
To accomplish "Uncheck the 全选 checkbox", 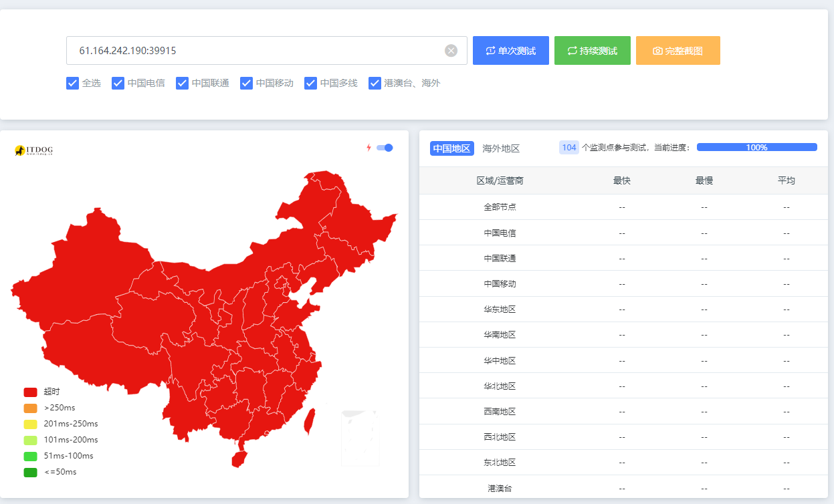I will [x=73, y=83].
